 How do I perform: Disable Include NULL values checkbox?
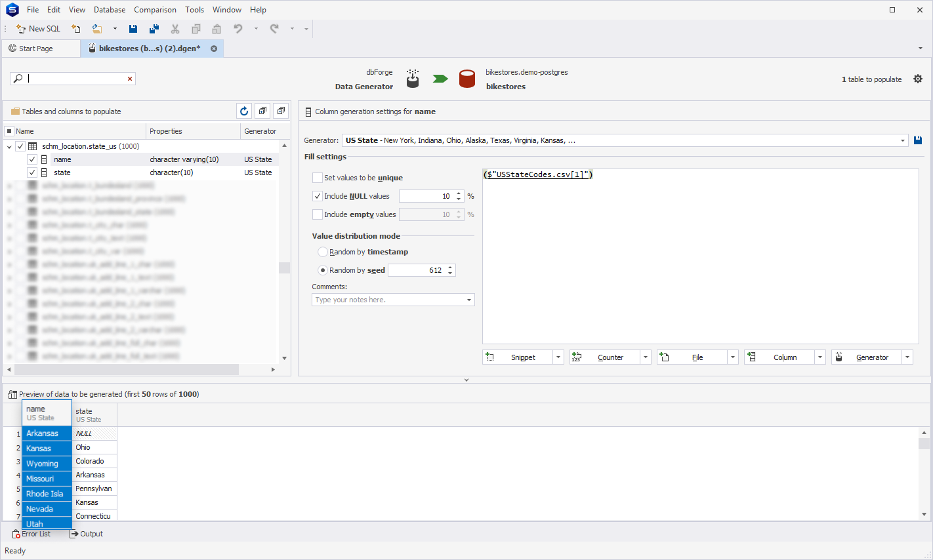[x=318, y=196]
